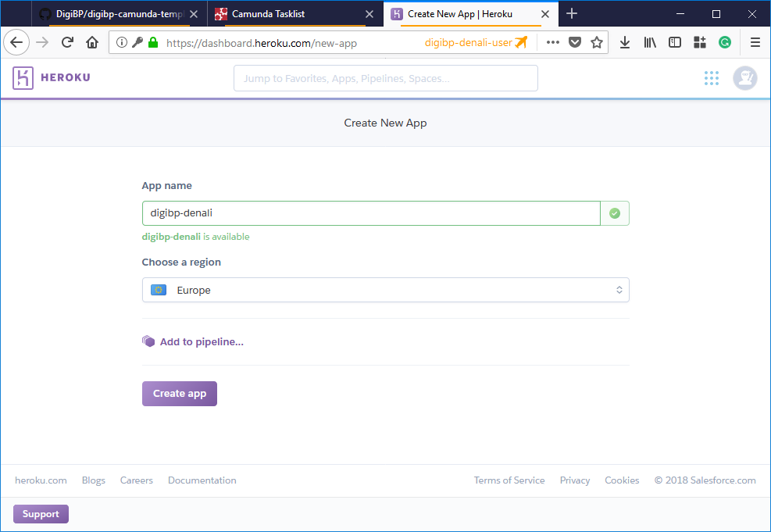Image resolution: width=771 pixels, height=532 pixels.
Task: Open Privacy footer link
Action: point(575,480)
